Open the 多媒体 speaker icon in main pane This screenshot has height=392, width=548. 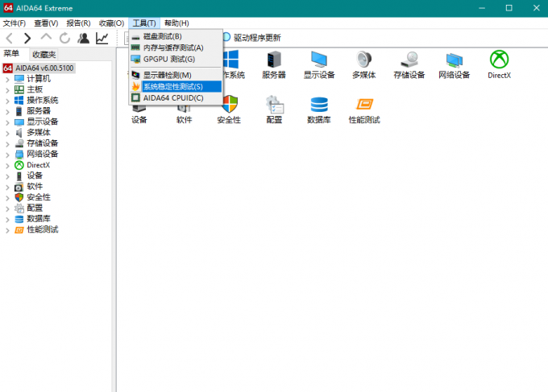[x=363, y=60]
